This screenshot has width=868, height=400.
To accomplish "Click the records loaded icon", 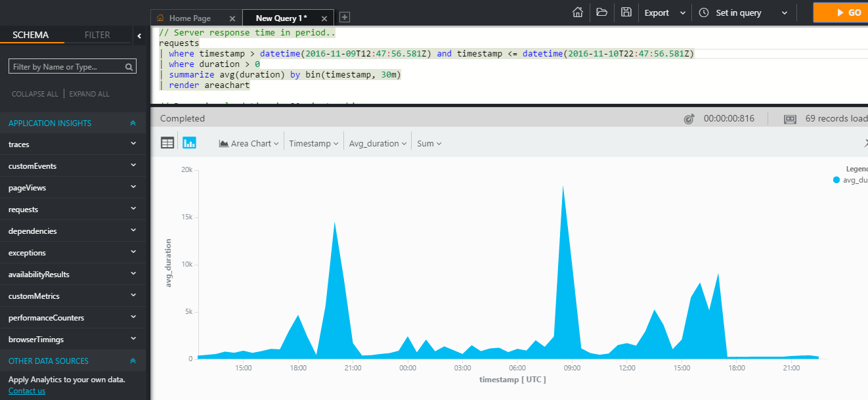I will 789,118.
